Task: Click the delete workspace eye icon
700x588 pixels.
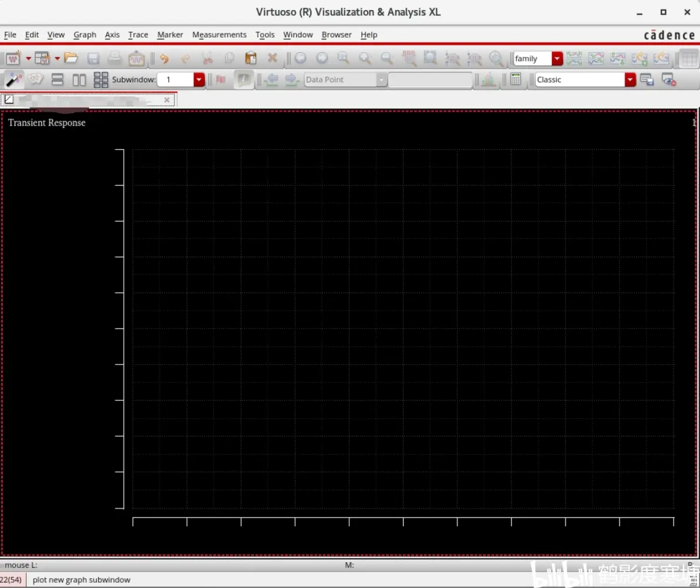Action: [x=668, y=79]
